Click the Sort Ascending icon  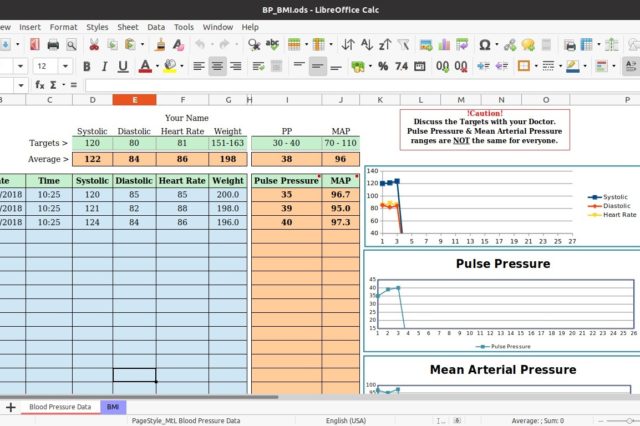tap(368, 45)
